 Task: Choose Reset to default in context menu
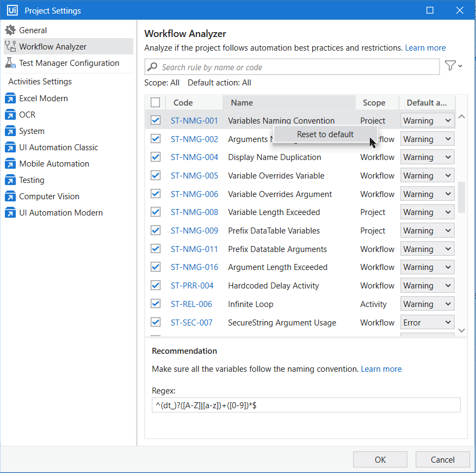point(325,134)
